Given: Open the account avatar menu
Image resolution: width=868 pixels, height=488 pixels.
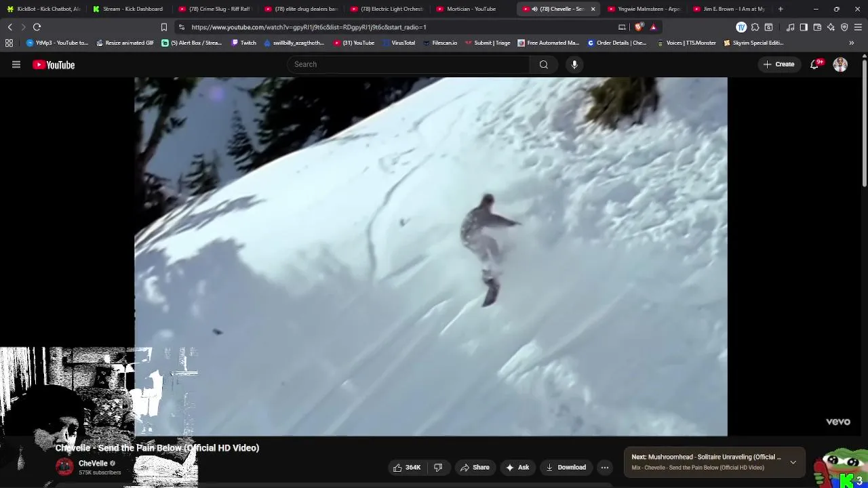Looking at the screenshot, I should pos(840,64).
